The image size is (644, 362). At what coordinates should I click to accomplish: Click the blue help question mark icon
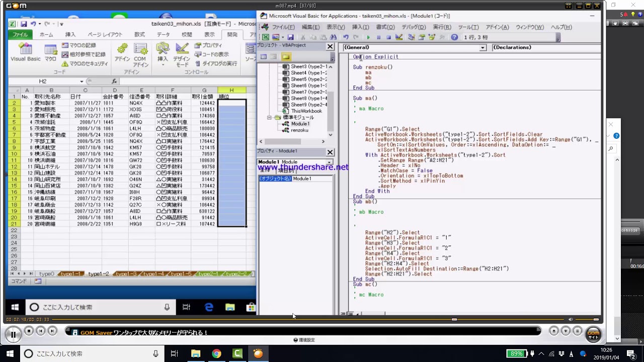454,37
